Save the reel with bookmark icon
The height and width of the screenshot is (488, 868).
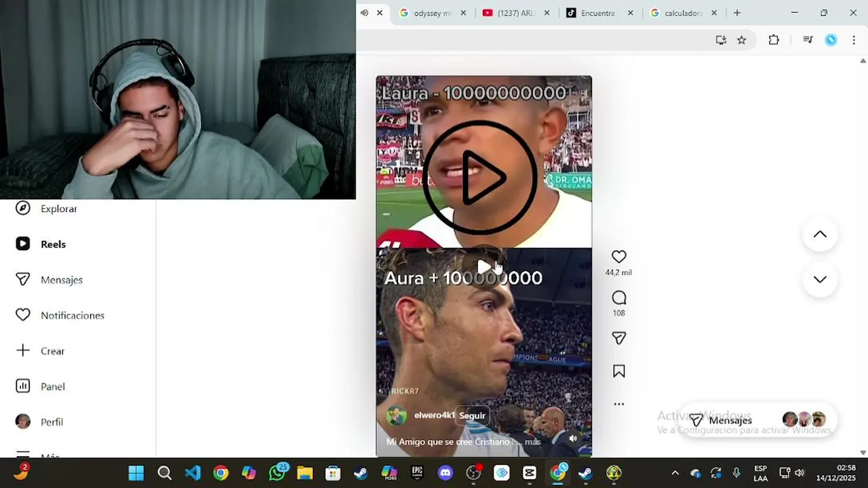618,371
